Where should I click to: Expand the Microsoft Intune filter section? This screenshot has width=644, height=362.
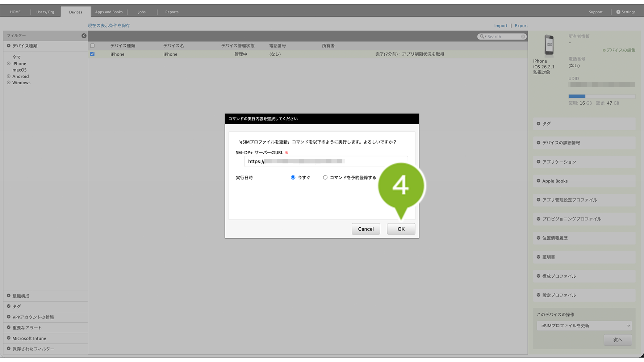click(x=9, y=338)
